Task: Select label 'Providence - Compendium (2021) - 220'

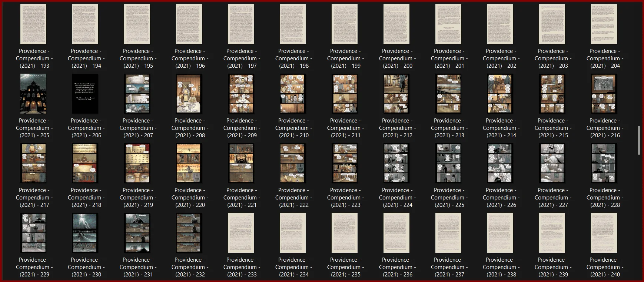Action: (x=190, y=198)
